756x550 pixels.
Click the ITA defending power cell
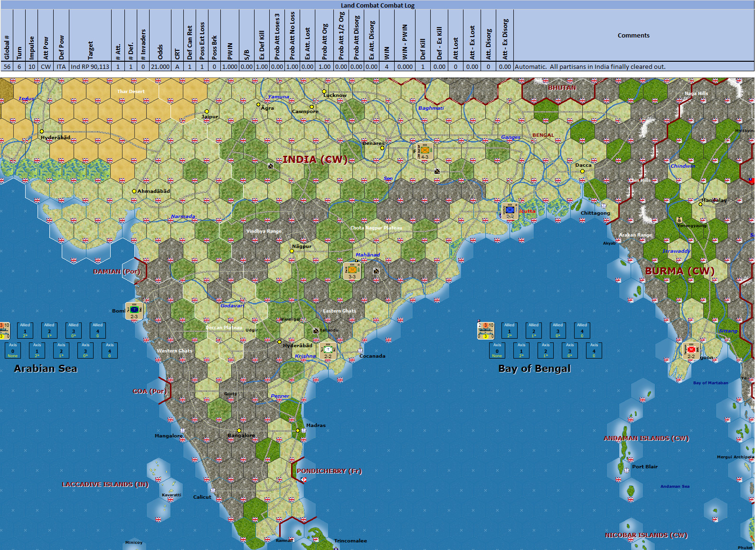click(61, 67)
